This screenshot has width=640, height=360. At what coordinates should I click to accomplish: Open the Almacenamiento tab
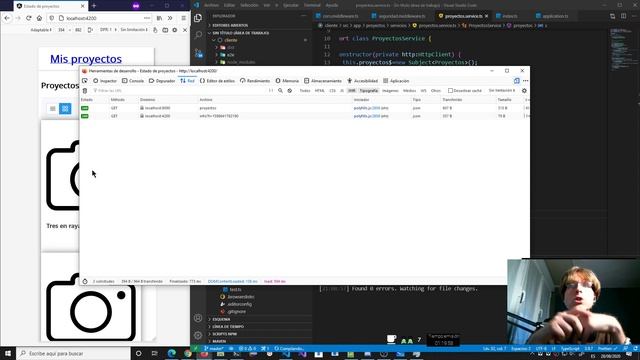(323, 81)
